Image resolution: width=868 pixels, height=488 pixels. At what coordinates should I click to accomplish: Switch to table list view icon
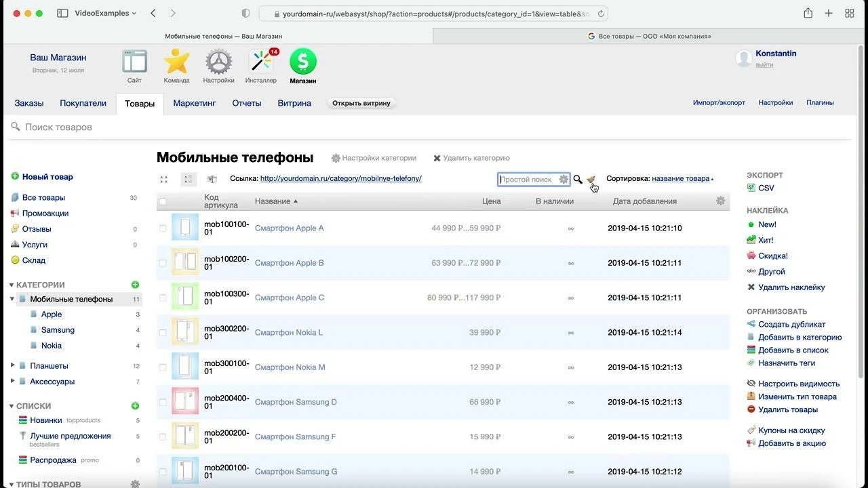(189, 179)
